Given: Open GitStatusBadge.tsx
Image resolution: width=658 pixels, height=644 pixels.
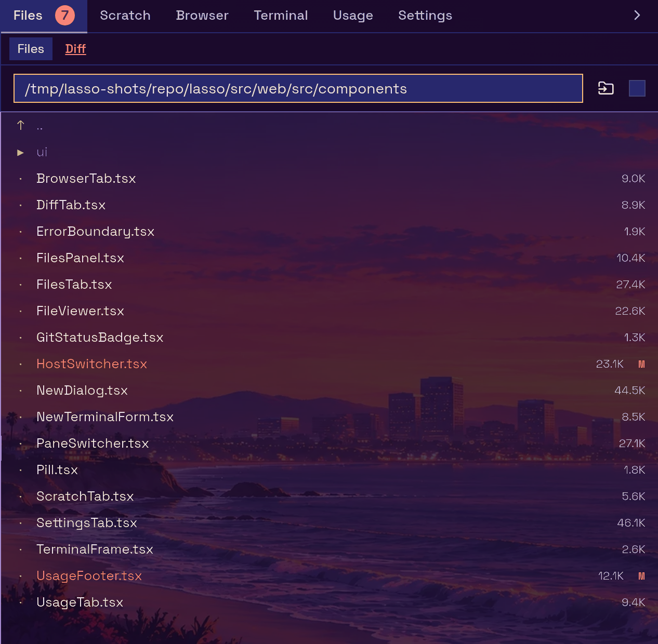Looking at the screenshot, I should pos(329,338).
